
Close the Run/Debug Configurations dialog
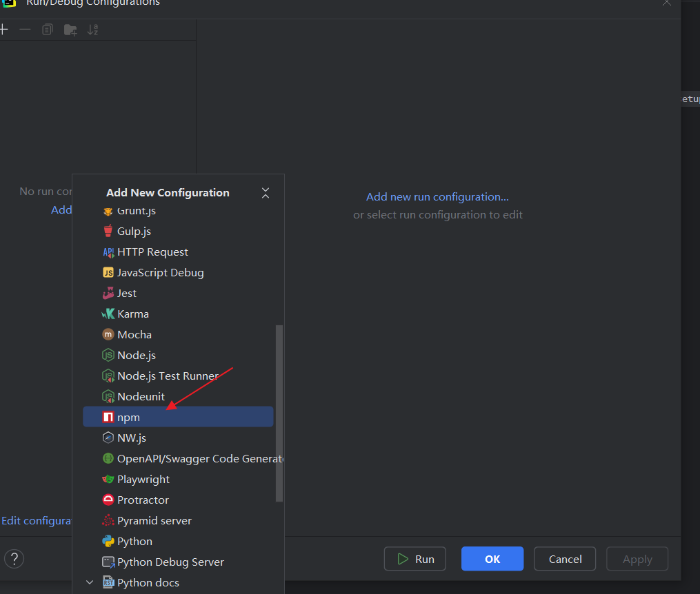[666, 3]
